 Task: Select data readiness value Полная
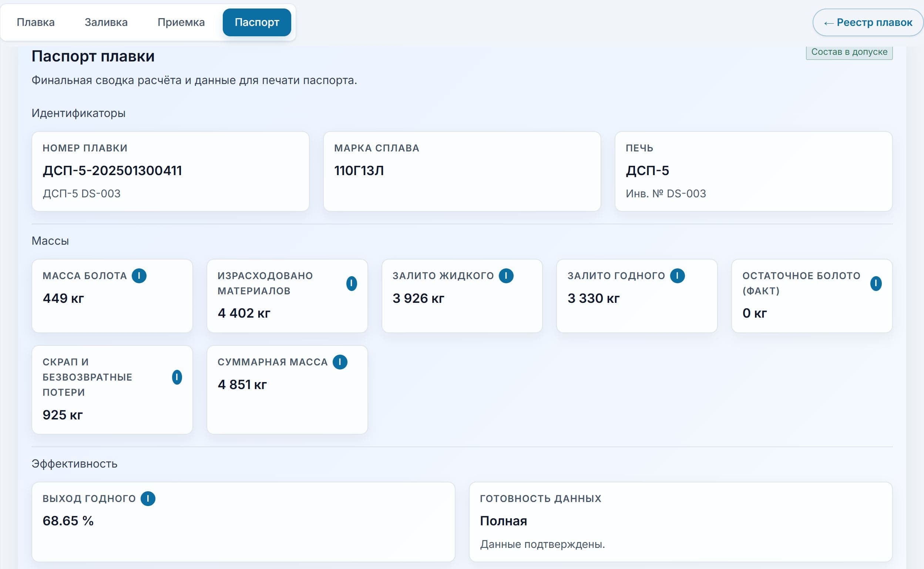(x=503, y=521)
